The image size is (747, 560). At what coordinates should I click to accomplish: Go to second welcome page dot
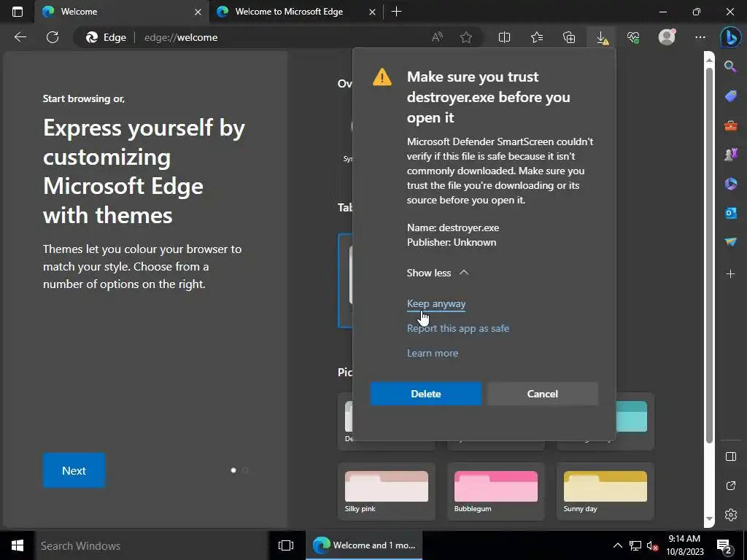coord(245,470)
